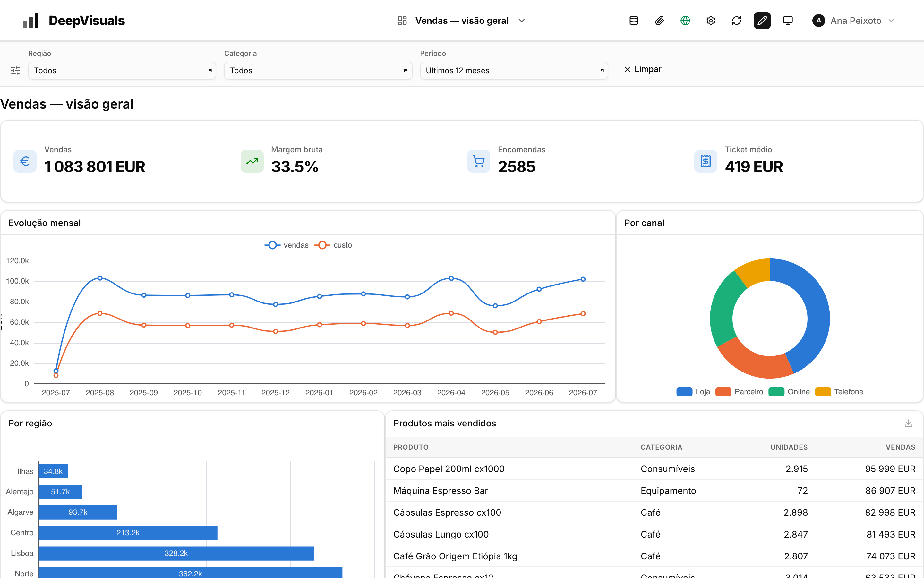Toggle edit mode with the pencil icon

tap(762, 21)
